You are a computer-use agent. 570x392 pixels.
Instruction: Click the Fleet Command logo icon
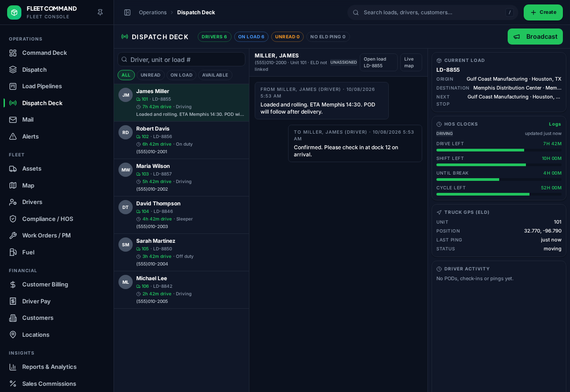[14, 12]
